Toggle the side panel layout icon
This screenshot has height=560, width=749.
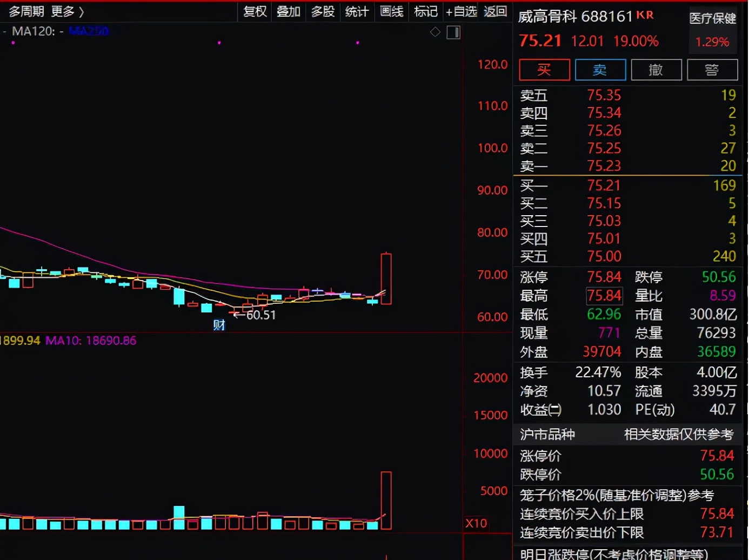pos(453,32)
